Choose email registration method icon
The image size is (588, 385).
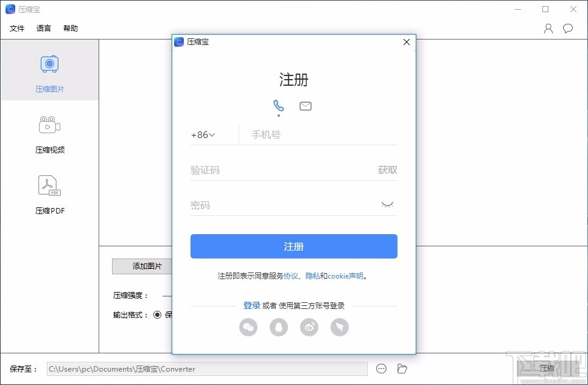click(306, 106)
